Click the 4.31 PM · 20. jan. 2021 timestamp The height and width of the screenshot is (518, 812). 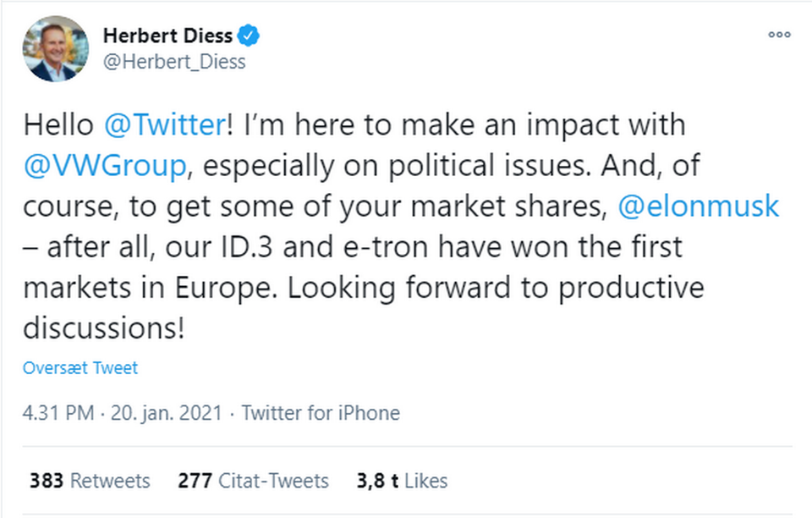coord(123,413)
